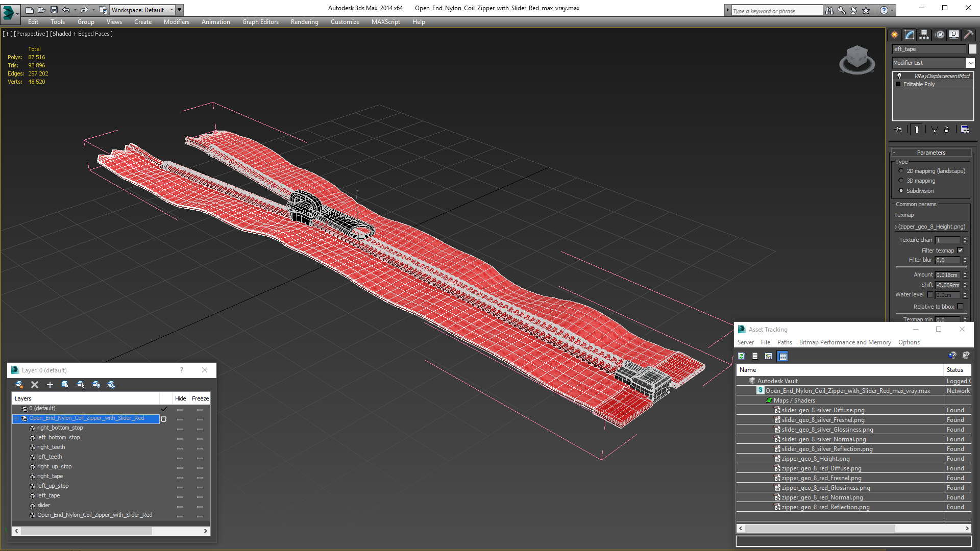980x551 pixels.
Task: Click the Freeze column header in Layer dialog
Action: coord(200,398)
